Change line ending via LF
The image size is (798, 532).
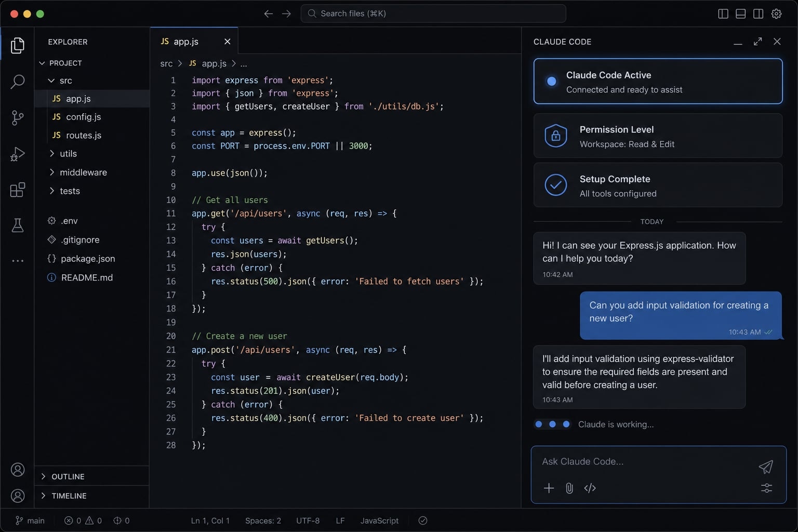340,521
